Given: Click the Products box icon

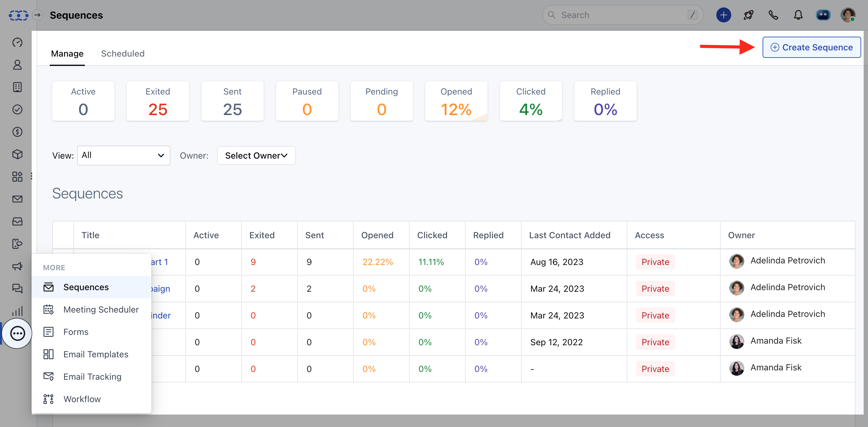Looking at the screenshot, I should [17, 154].
